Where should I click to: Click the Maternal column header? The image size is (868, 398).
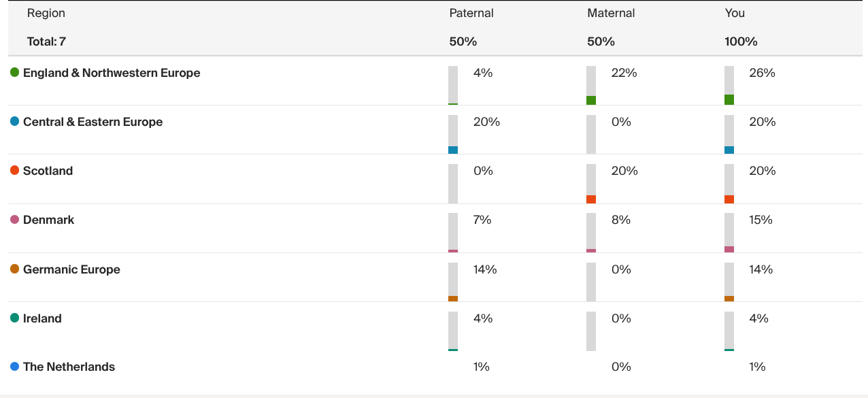pos(611,13)
